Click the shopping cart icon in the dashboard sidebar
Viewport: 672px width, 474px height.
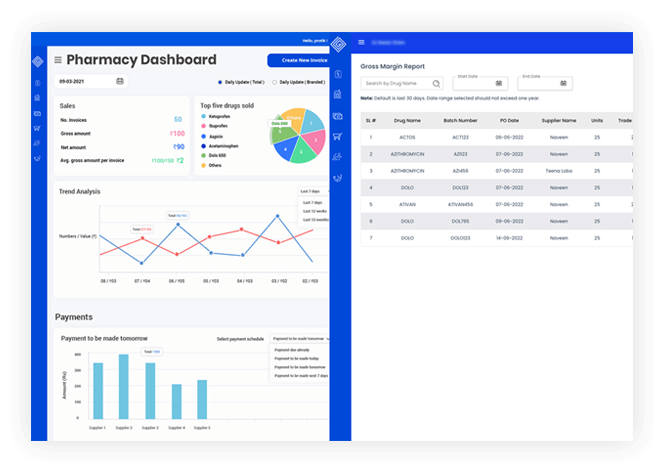37,129
